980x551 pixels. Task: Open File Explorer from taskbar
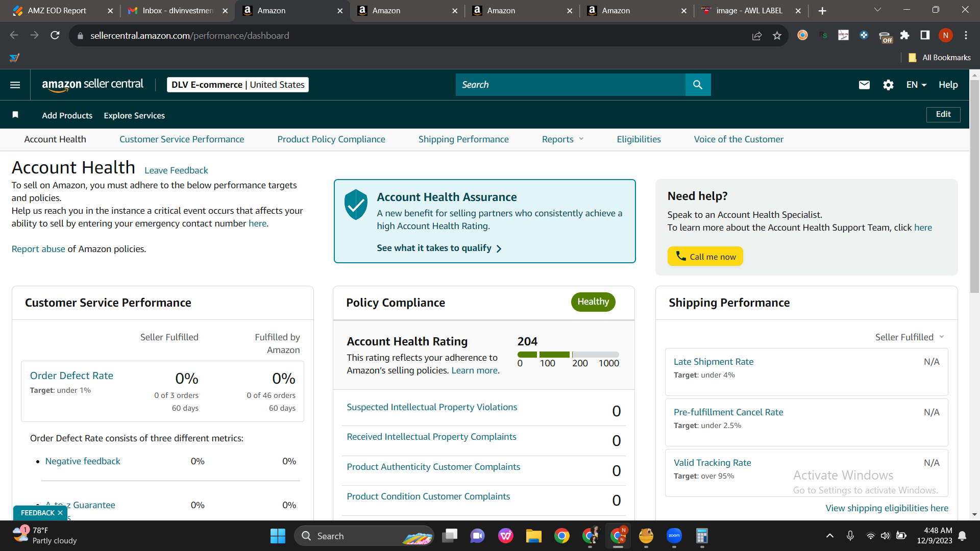[534, 536]
